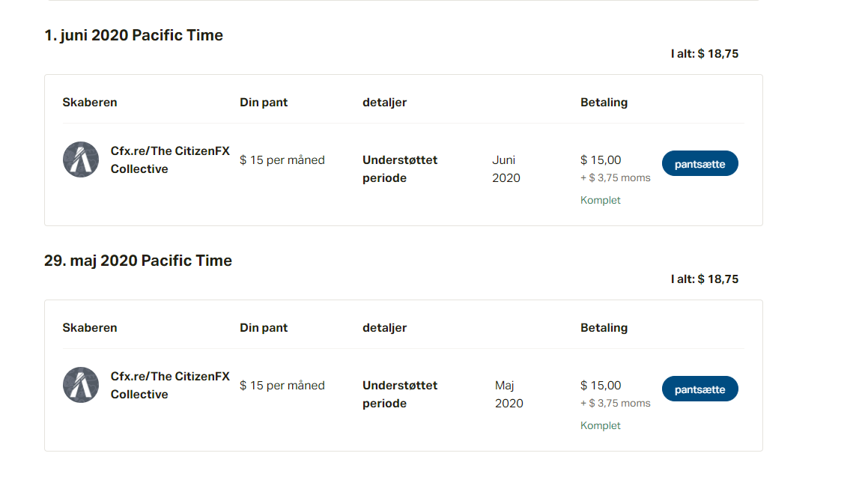
Task: Select the $ 15,00 amount for May
Action: click(601, 385)
